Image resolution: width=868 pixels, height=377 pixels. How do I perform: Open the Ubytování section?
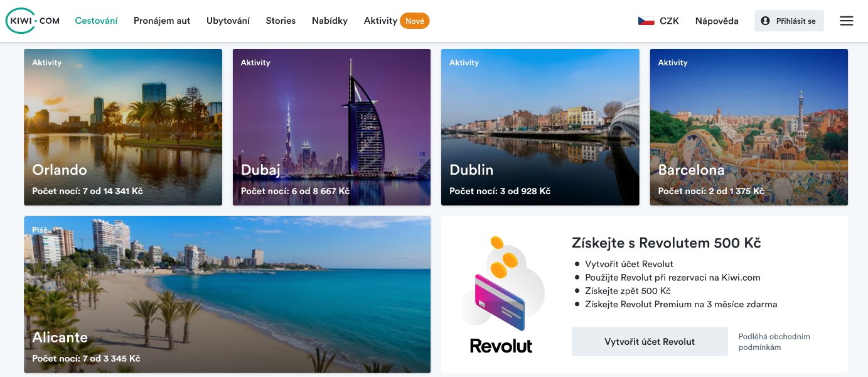228,21
